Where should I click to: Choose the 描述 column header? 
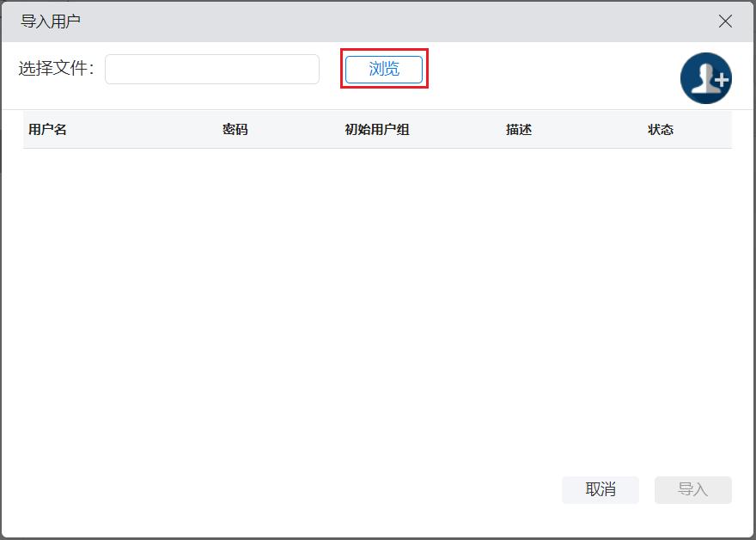pyautogui.click(x=519, y=130)
